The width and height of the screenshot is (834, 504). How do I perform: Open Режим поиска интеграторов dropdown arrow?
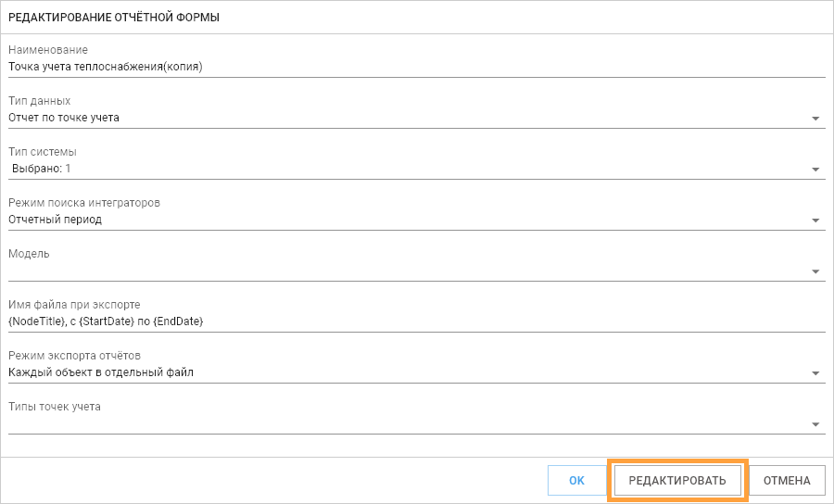coord(815,220)
